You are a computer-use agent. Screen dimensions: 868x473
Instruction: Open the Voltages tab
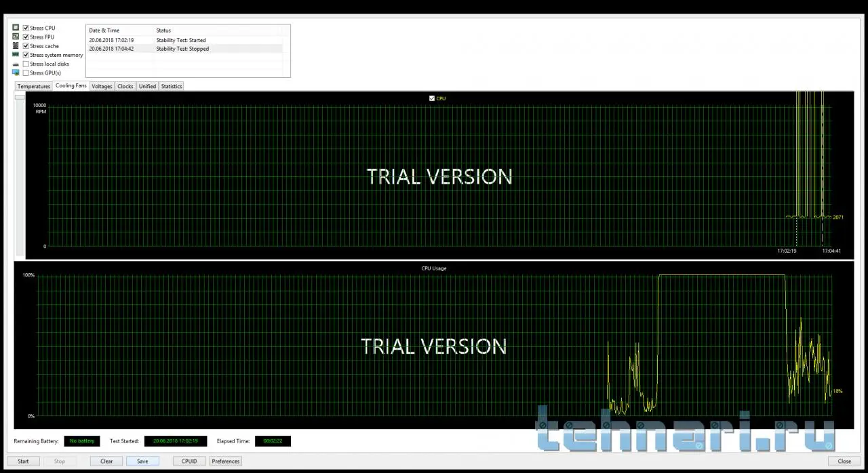pos(102,86)
